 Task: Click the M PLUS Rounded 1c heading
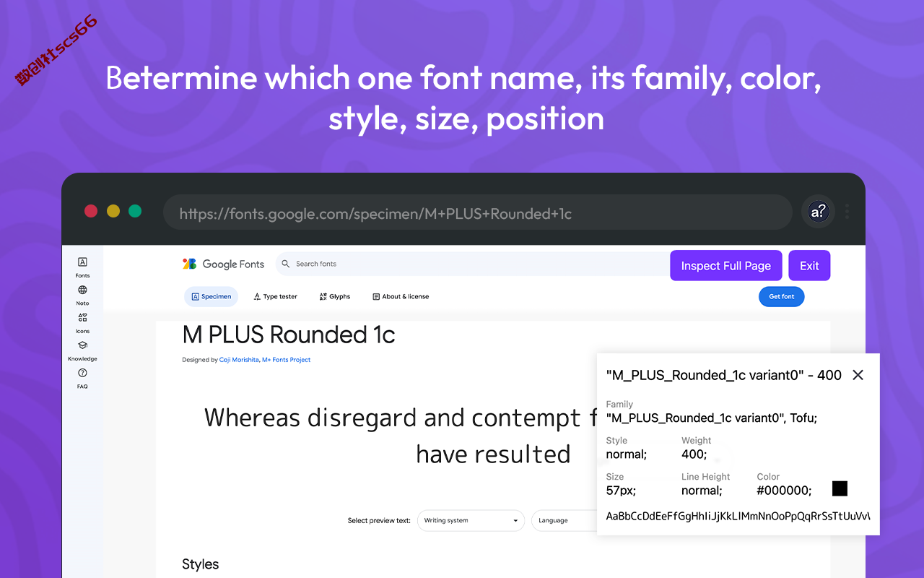(289, 335)
